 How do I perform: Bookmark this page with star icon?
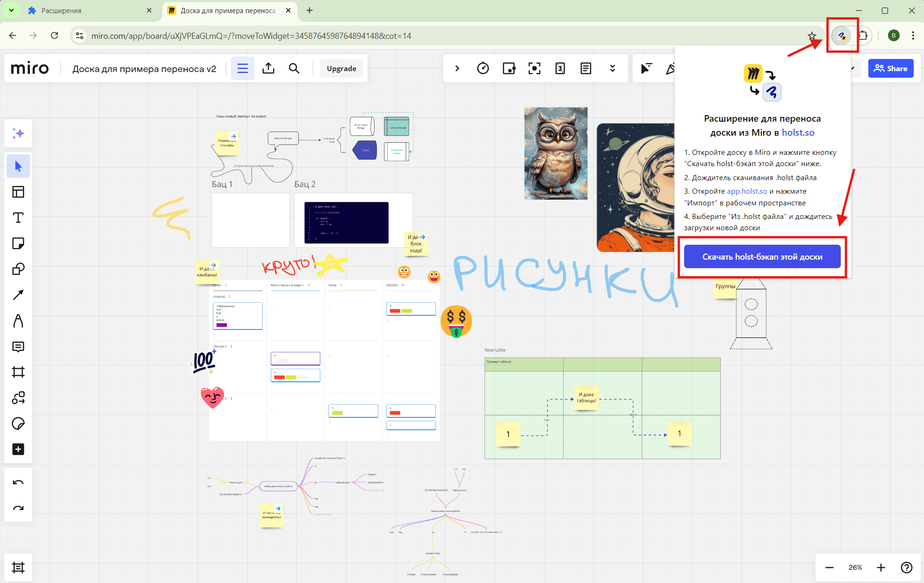812,36
